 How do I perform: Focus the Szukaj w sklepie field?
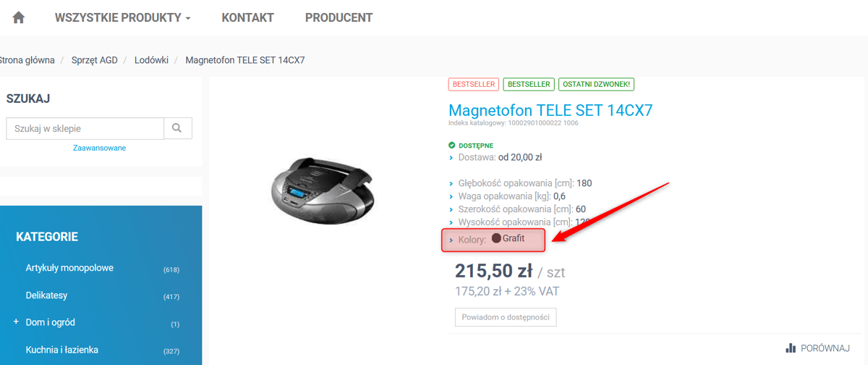tap(85, 128)
